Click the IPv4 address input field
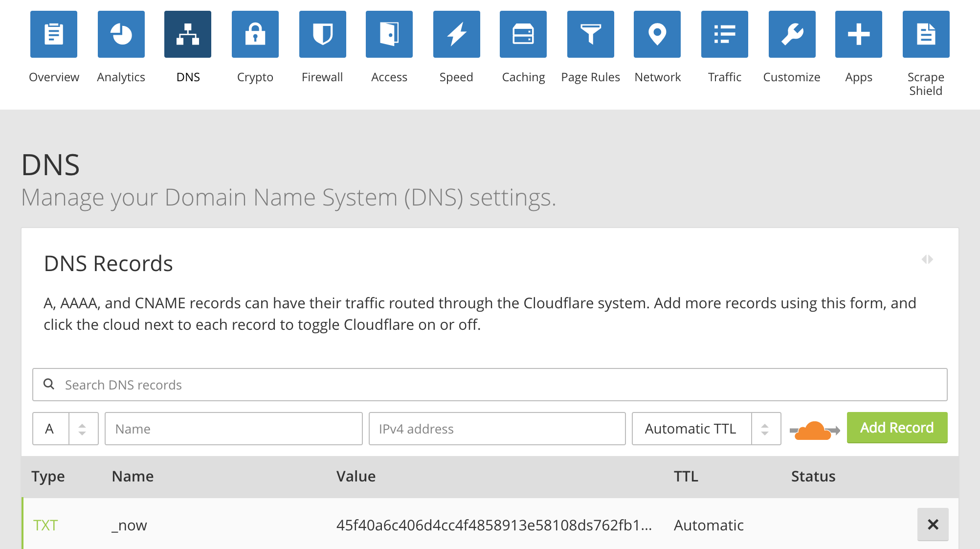This screenshot has height=549, width=980. tap(497, 429)
